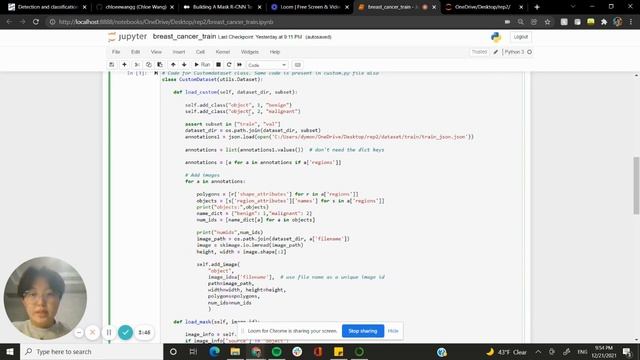Zoom indicator magnifier in address bar
Viewport: 640px width, 360px height.
(x=520, y=22)
